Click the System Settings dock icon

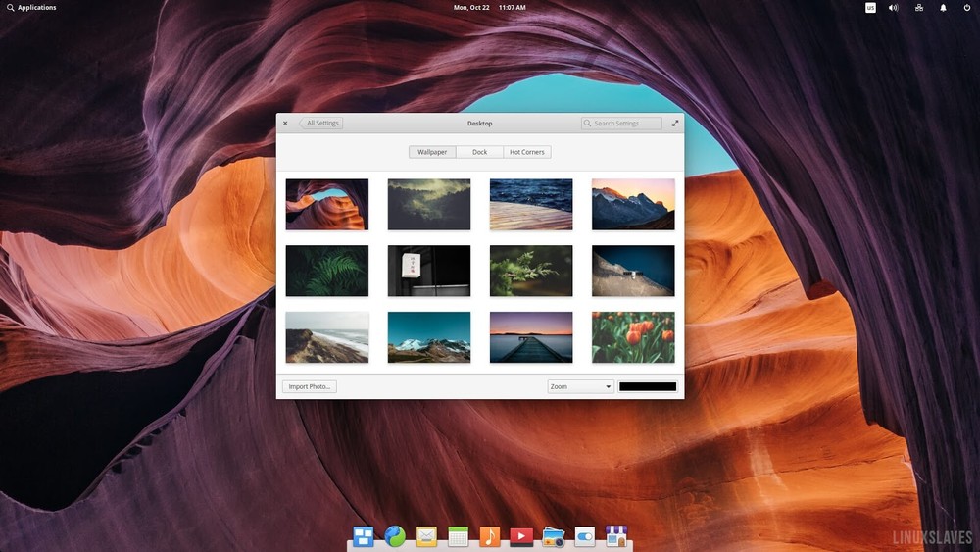585,536
